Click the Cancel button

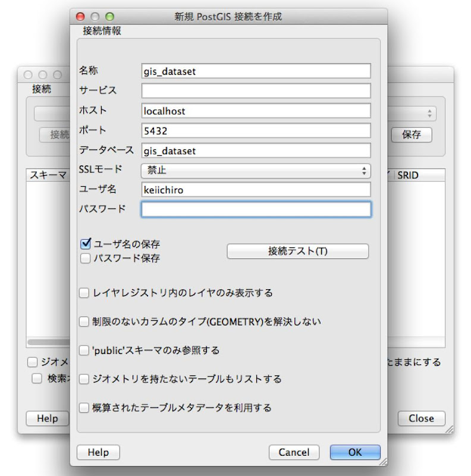[x=294, y=452]
